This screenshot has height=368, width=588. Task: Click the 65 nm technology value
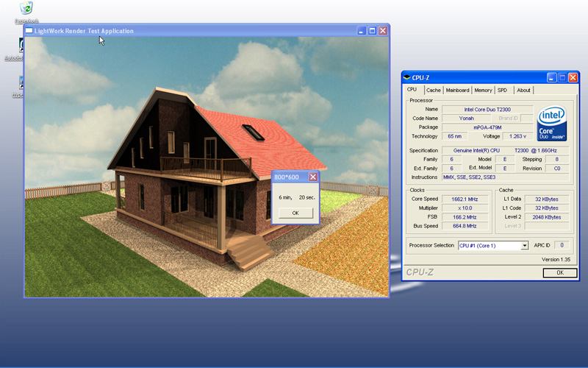pos(454,136)
